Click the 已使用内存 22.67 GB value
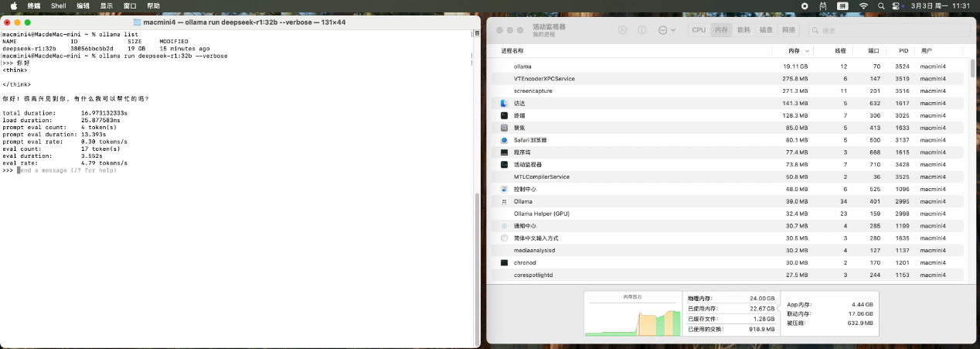This screenshot has width=980, height=349. 761,309
